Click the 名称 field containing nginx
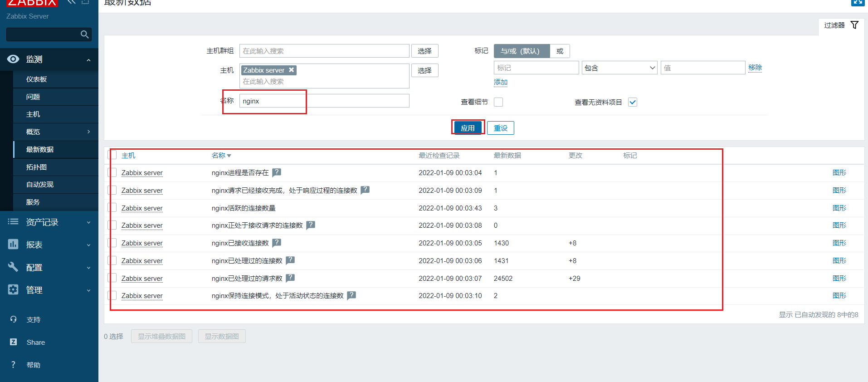The height and width of the screenshot is (382, 868). (x=324, y=101)
